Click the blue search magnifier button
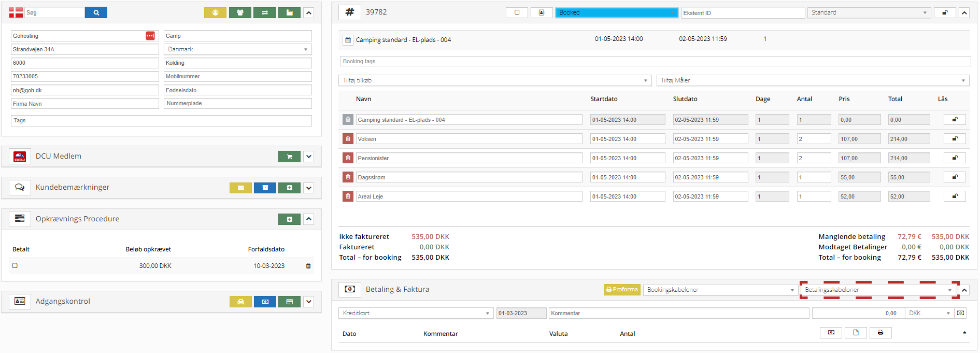The width and height of the screenshot is (980, 353). click(x=96, y=12)
